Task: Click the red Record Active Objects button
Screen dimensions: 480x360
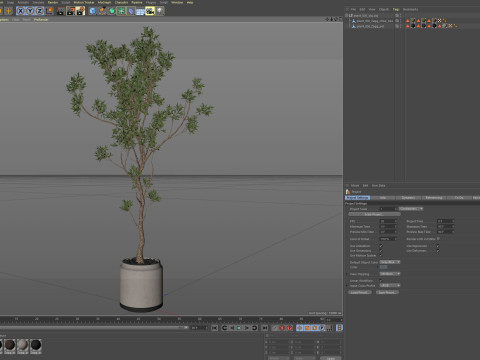Action: coord(282,328)
